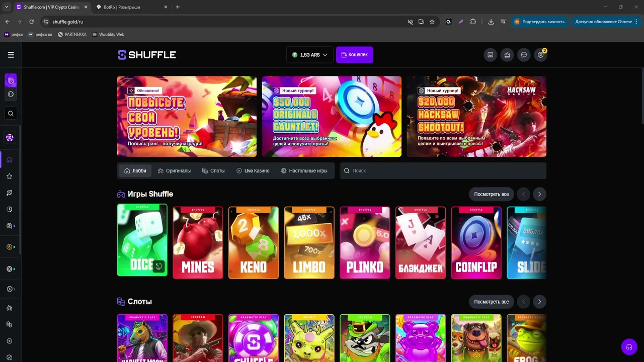The height and width of the screenshot is (362, 644).
Task: Show next Игры Shuffle games arrow
Action: click(x=539, y=194)
